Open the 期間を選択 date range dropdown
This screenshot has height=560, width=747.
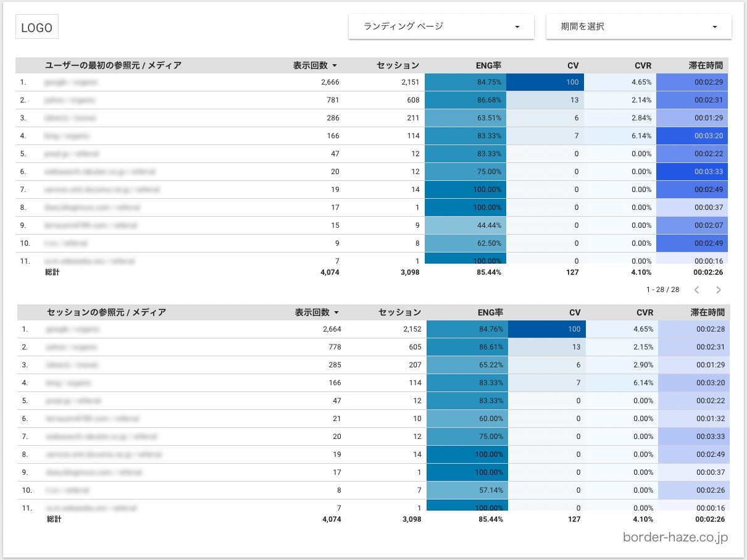click(x=638, y=27)
